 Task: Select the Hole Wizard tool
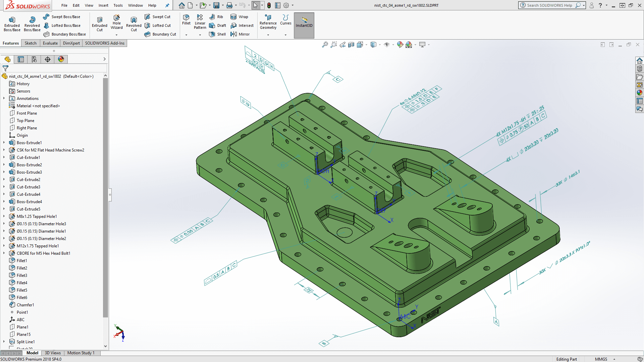115,21
